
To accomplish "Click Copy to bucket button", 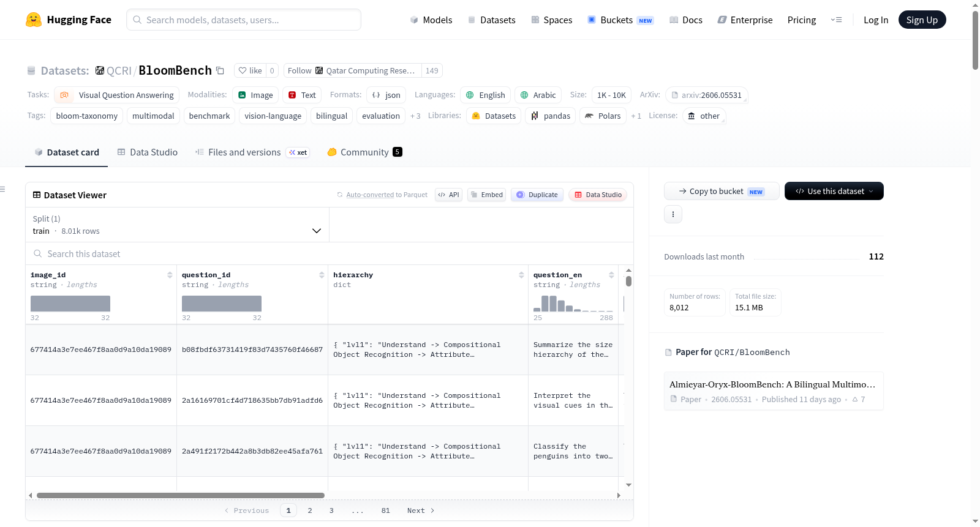I will pos(722,191).
